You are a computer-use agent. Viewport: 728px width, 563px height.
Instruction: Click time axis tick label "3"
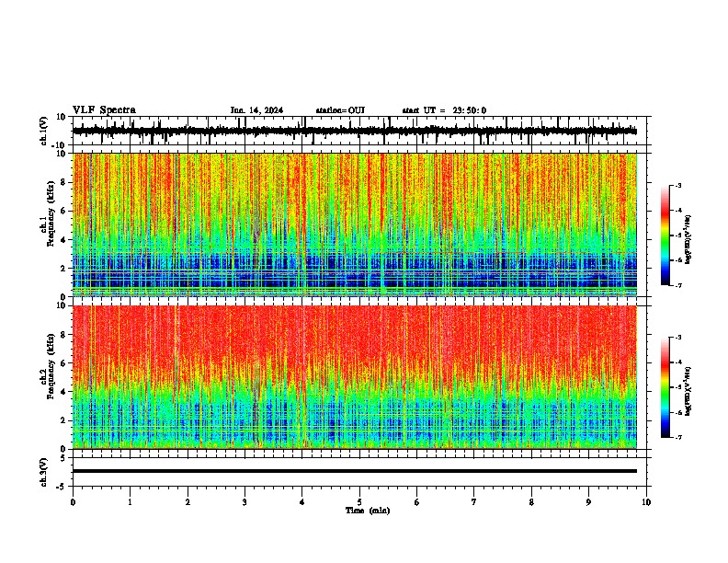tap(245, 502)
